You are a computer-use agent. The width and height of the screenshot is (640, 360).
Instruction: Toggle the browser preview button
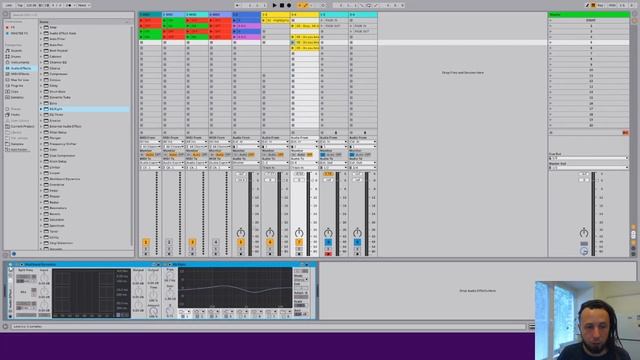(x=14, y=254)
